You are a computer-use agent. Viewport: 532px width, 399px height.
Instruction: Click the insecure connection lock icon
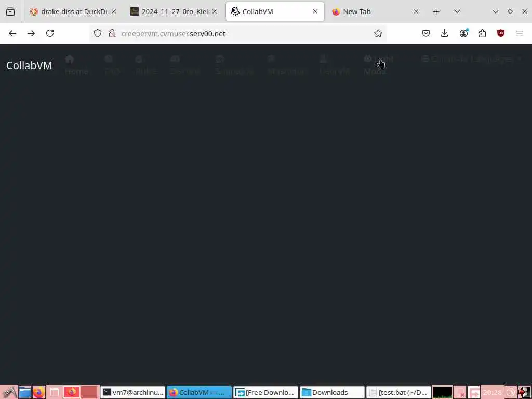coord(112,33)
